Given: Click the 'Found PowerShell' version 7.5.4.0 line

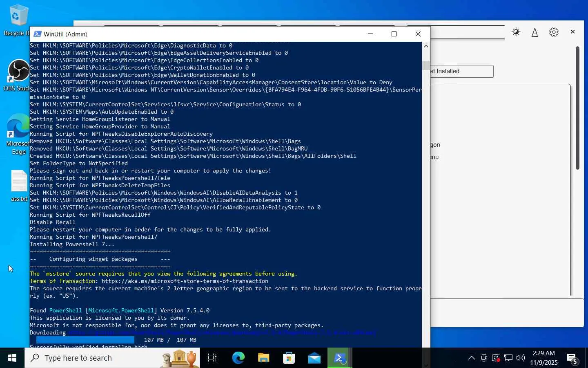Looking at the screenshot, I should [120, 310].
